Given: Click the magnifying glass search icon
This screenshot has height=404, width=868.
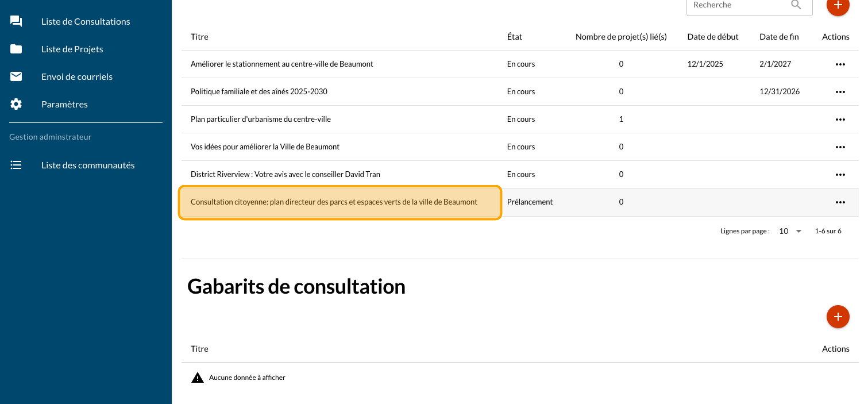Looking at the screenshot, I should [796, 5].
